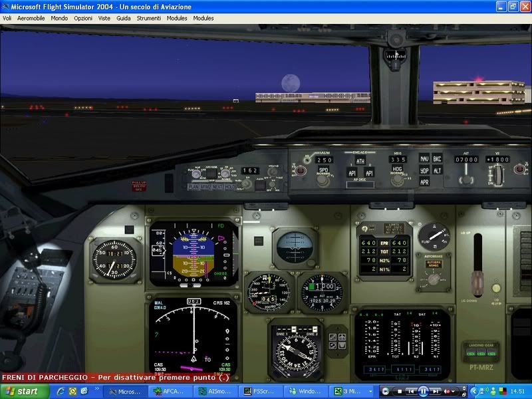Pause playback in the taskbar media player
532x399 pixels.
point(423,392)
